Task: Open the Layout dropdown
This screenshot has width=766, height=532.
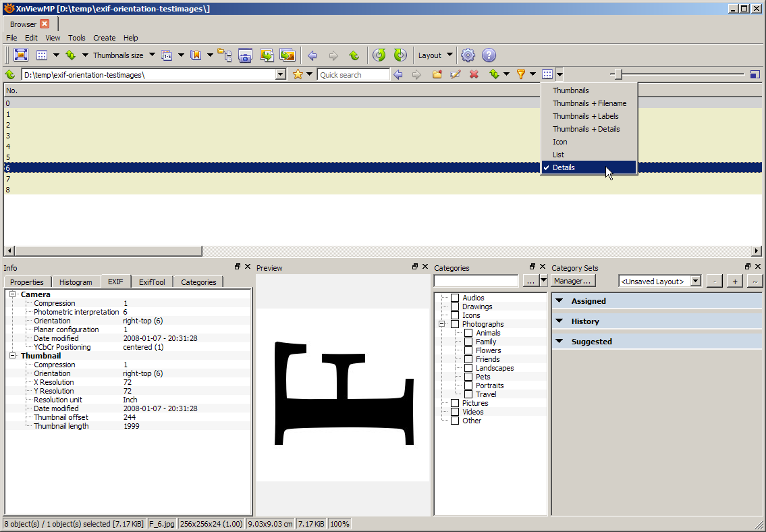Action: pyautogui.click(x=435, y=55)
